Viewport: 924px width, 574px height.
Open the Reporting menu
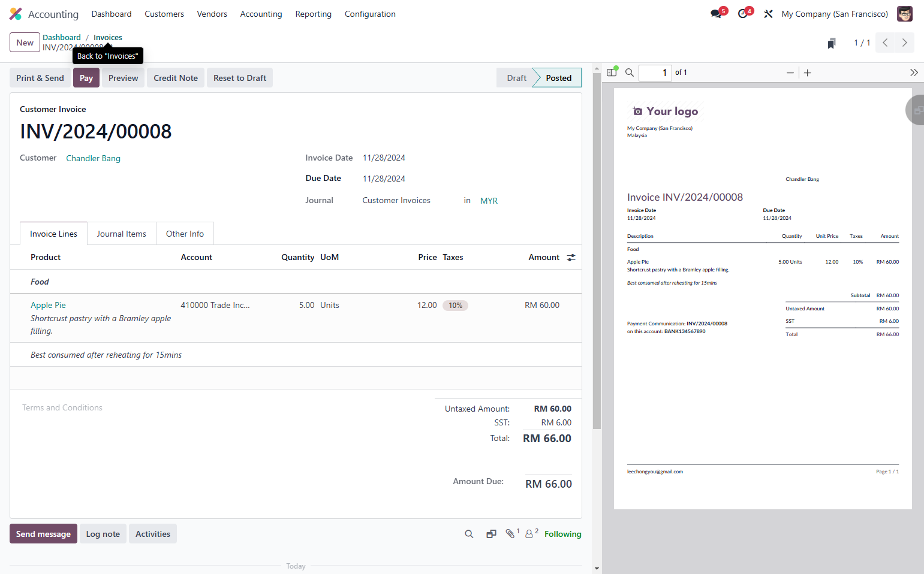[x=314, y=14]
